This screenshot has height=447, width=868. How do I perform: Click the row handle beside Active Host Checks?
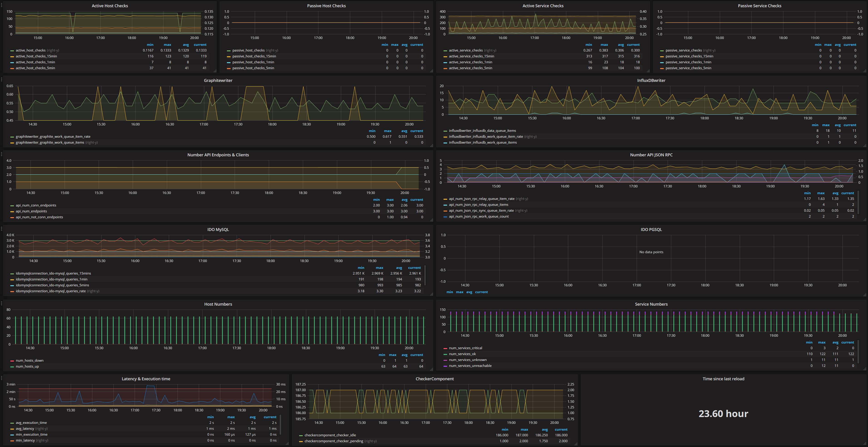[x=1, y=5]
